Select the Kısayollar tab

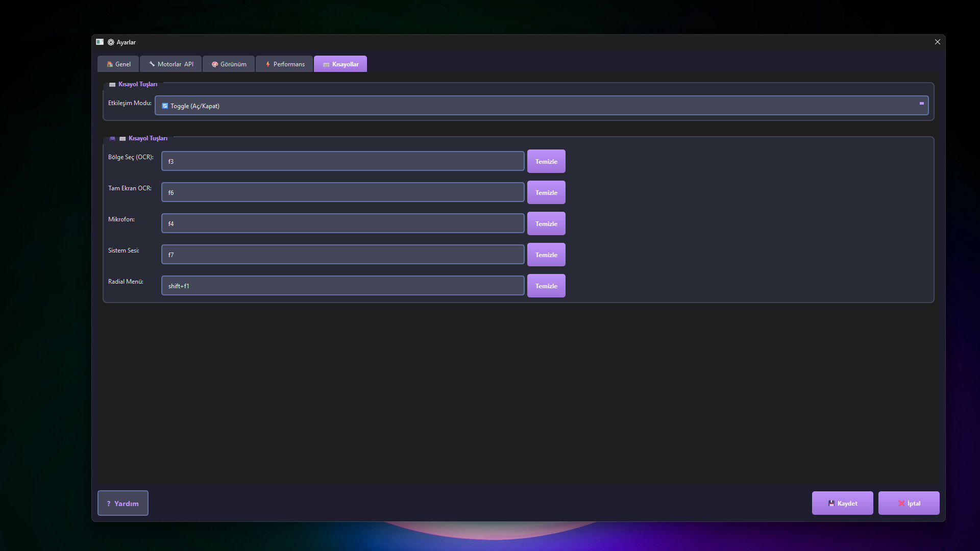340,64
